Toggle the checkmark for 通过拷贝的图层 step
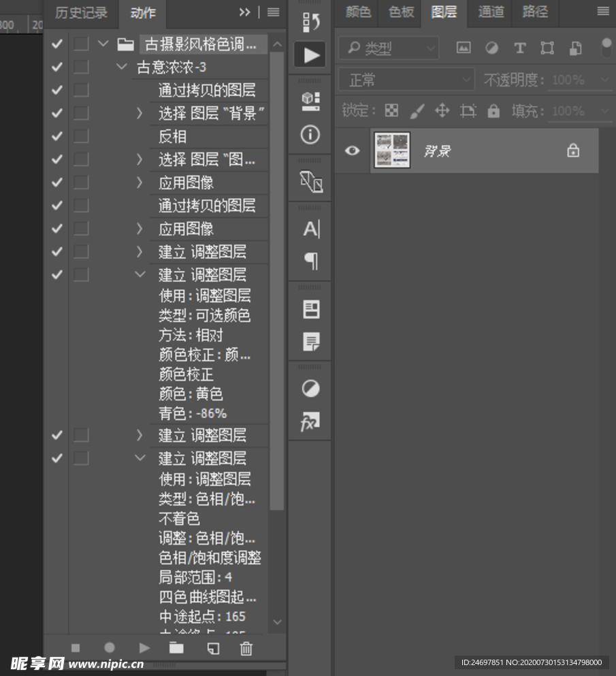This screenshot has width=616, height=676. (x=56, y=90)
